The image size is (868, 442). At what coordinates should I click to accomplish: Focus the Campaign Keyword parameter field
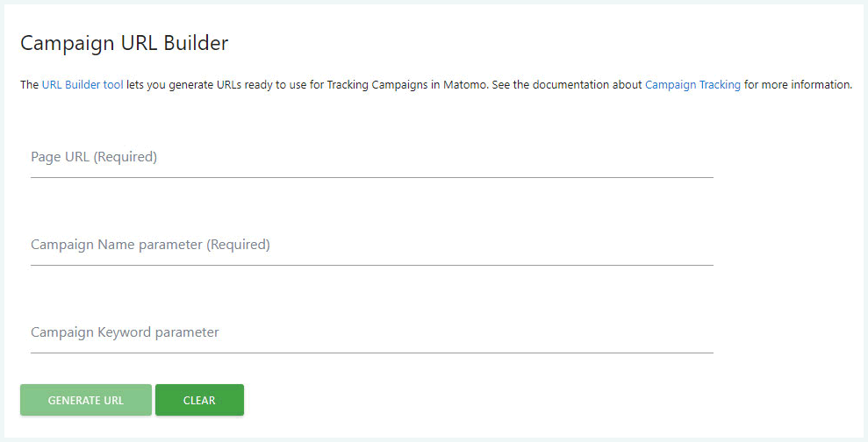click(371, 333)
